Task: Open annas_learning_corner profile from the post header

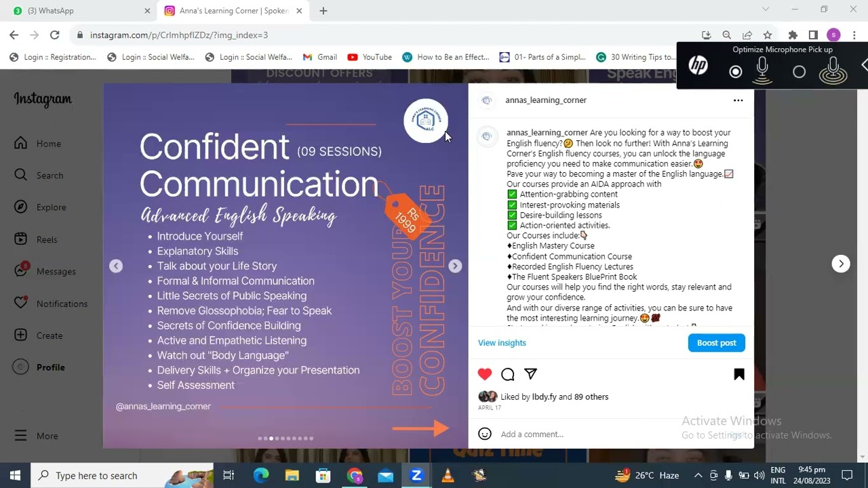Action: pyautogui.click(x=546, y=100)
